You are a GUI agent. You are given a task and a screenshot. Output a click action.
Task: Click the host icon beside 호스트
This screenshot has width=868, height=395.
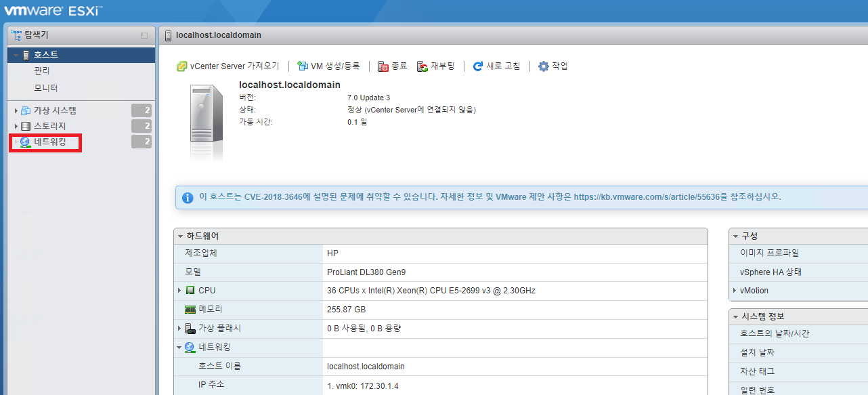[26, 55]
